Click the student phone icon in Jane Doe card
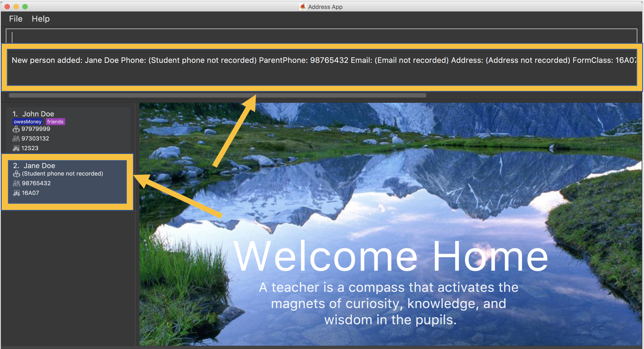 tap(17, 174)
